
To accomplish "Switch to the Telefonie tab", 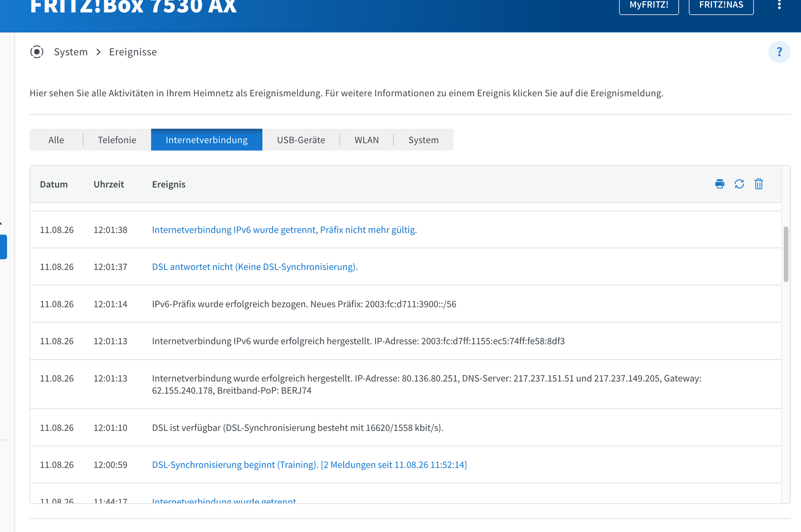I will [117, 140].
